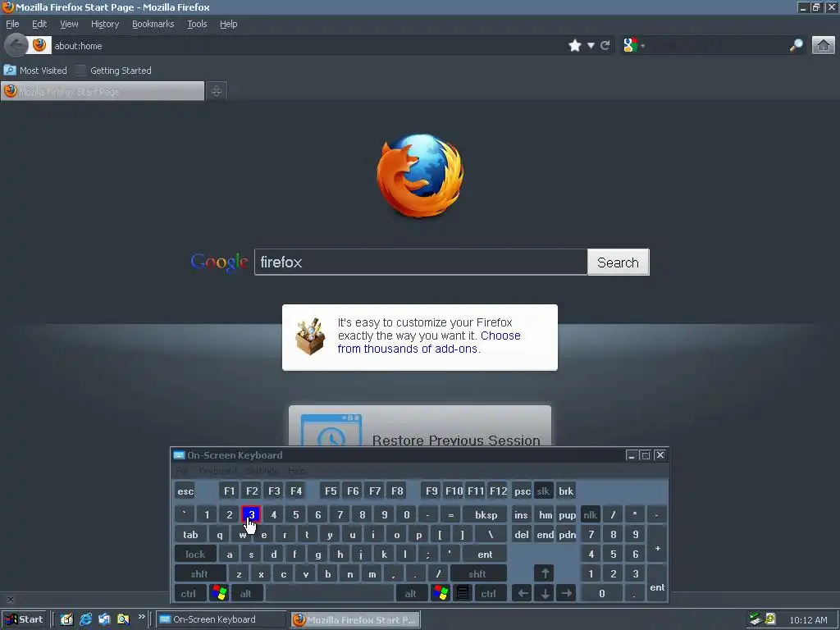This screenshot has height=630, width=840.
Task: Open the Choose from thousands of add-ons link
Action: click(x=428, y=342)
